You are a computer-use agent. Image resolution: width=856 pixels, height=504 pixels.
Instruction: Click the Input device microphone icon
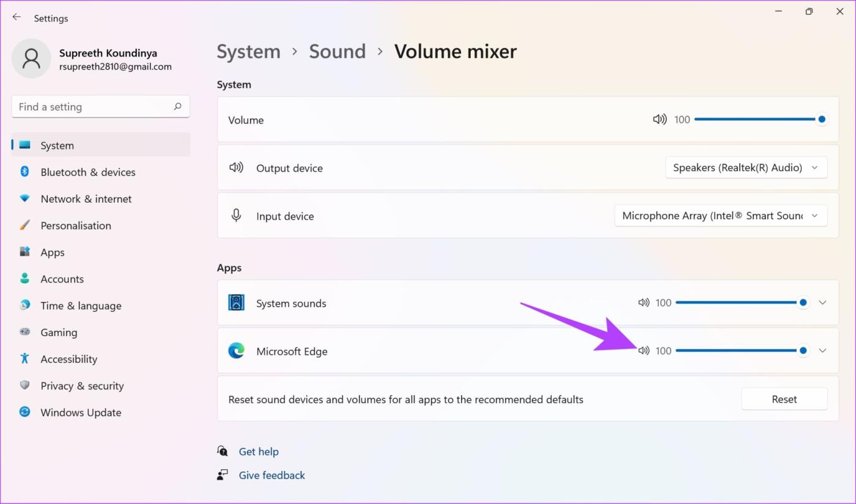[236, 215]
